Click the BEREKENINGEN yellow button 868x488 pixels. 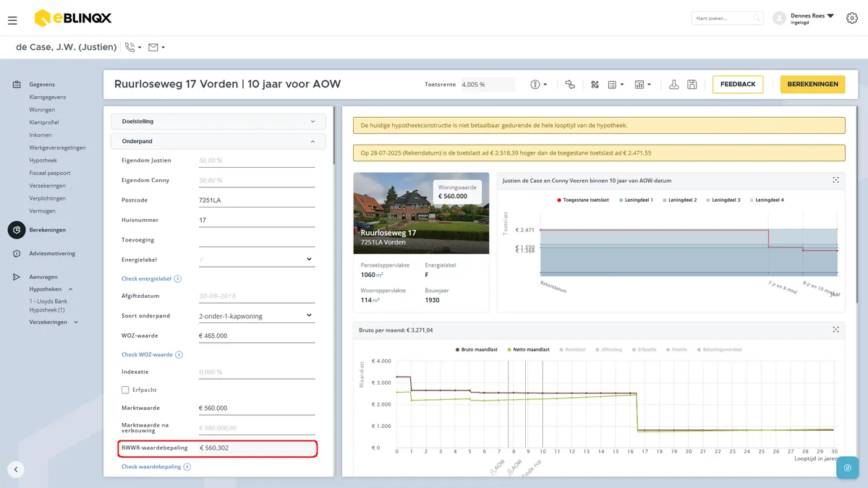pyautogui.click(x=812, y=85)
